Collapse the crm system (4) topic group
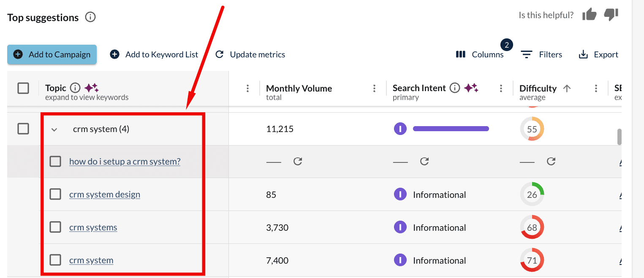The width and height of the screenshot is (644, 278). tap(54, 130)
